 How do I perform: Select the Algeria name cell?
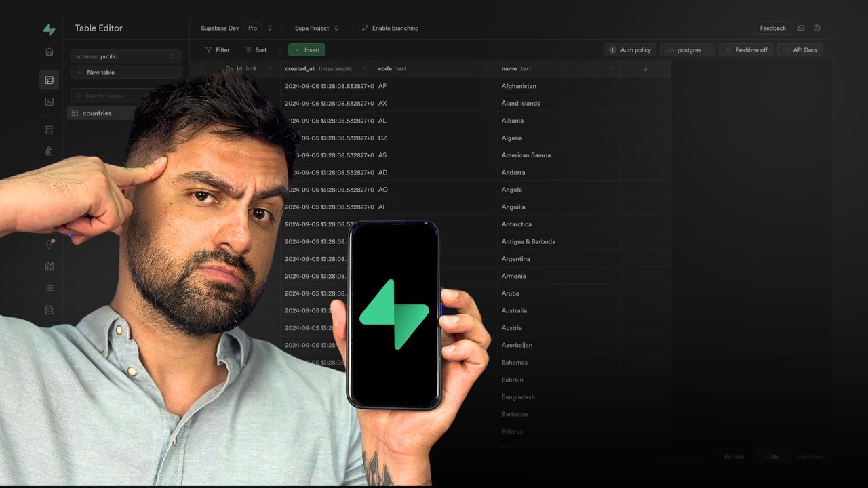click(x=559, y=138)
